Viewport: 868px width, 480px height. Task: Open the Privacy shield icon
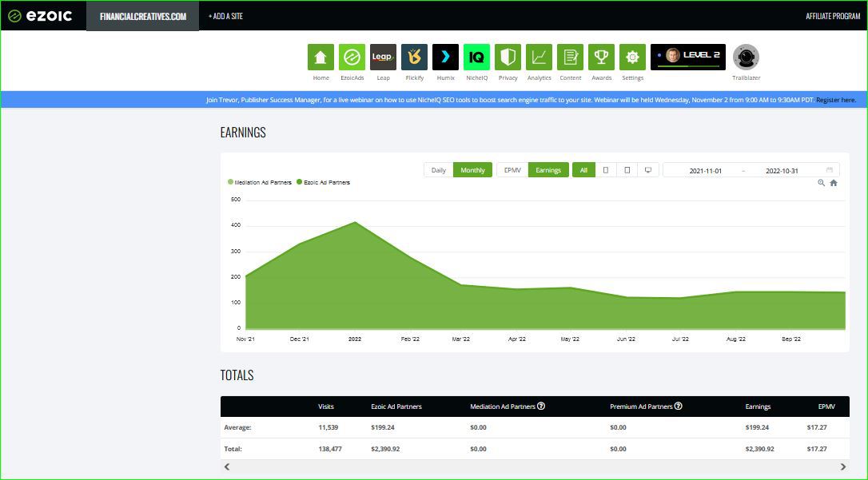point(508,57)
